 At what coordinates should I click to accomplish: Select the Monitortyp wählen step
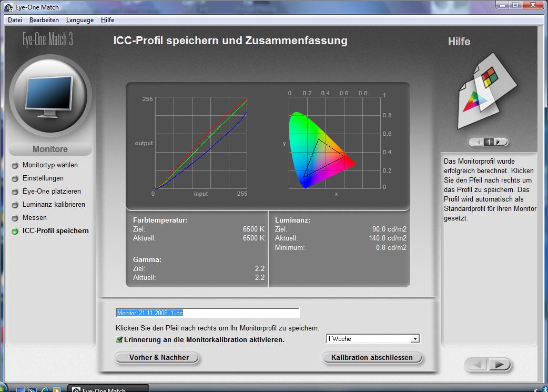[x=50, y=165]
